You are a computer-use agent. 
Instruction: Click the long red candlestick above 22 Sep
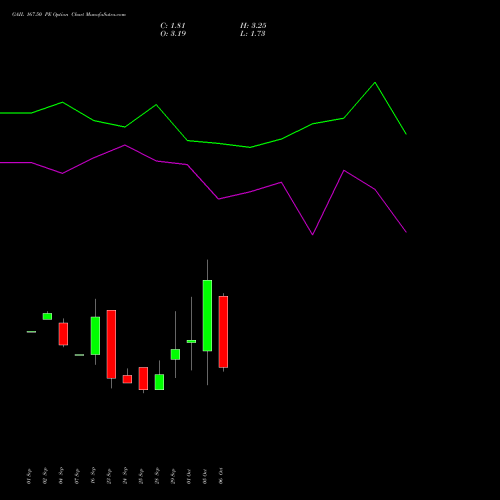click(x=111, y=344)
